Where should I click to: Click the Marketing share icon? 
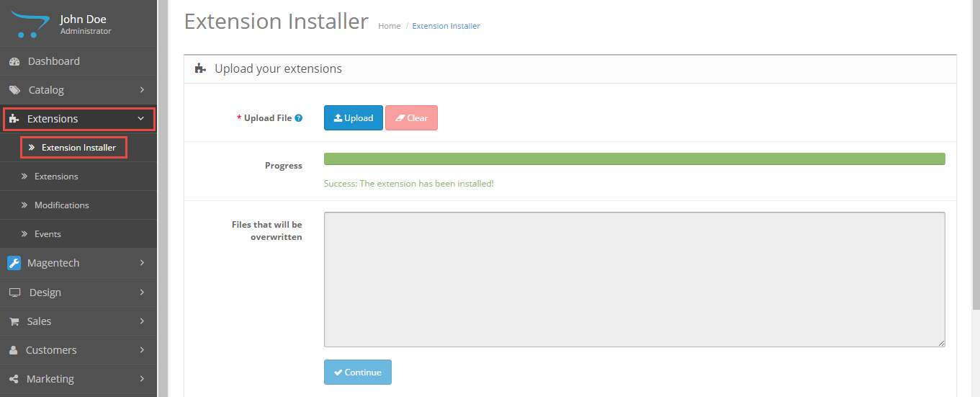(x=14, y=379)
